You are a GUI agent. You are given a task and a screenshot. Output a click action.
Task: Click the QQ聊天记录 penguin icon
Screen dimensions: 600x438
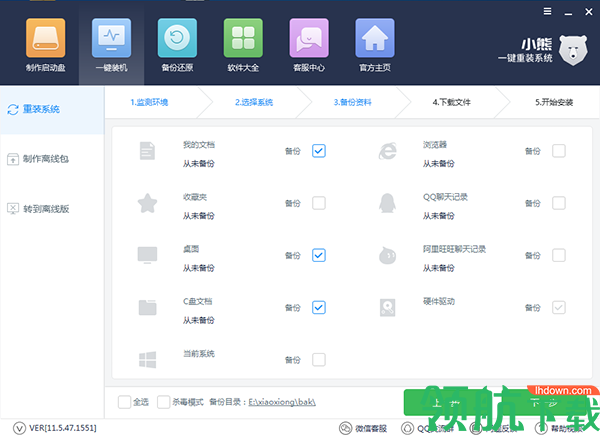click(388, 203)
